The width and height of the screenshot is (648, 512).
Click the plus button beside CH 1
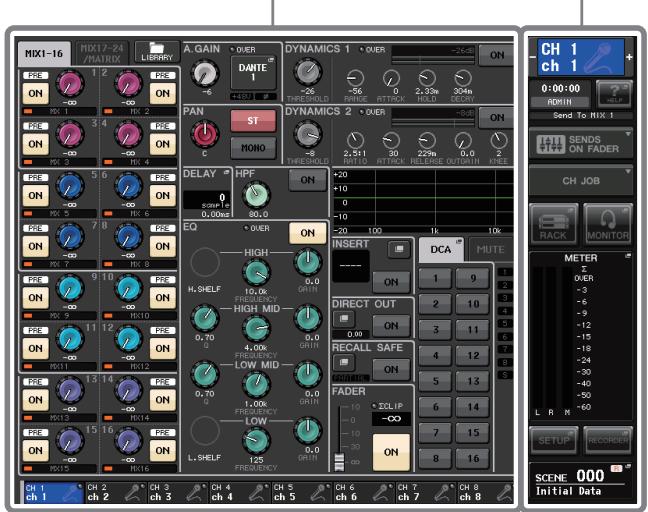click(629, 57)
